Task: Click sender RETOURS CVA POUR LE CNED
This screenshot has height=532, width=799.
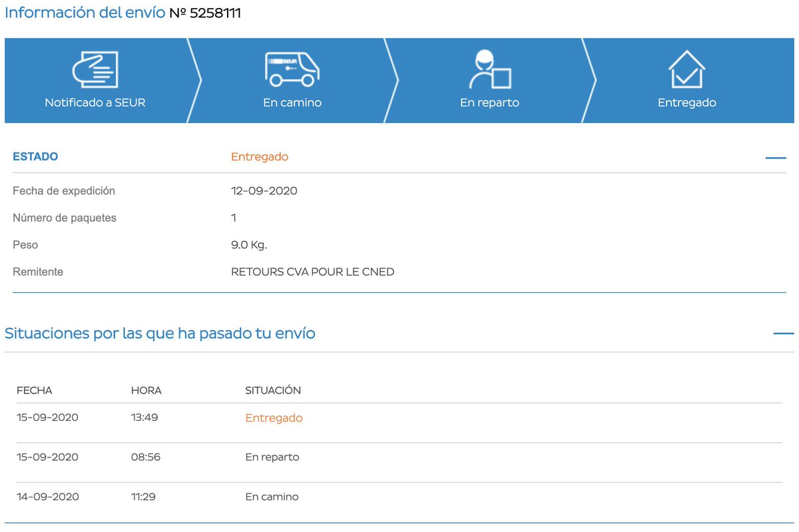Action: [x=312, y=272]
